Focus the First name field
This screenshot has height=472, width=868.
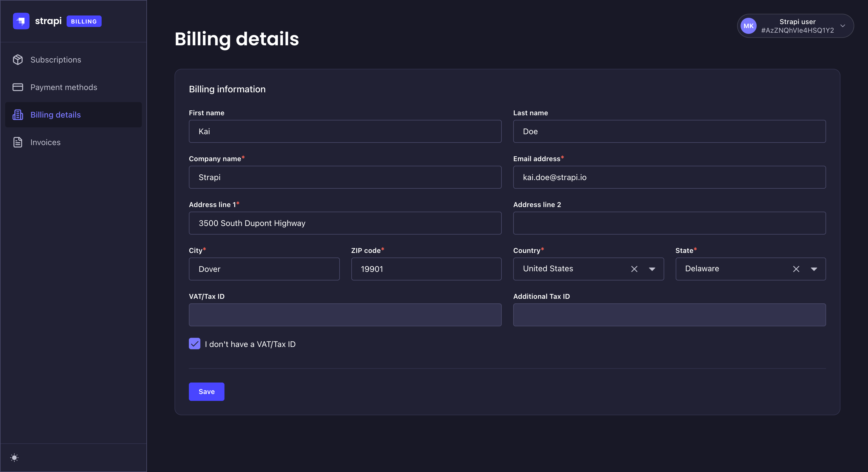point(345,131)
